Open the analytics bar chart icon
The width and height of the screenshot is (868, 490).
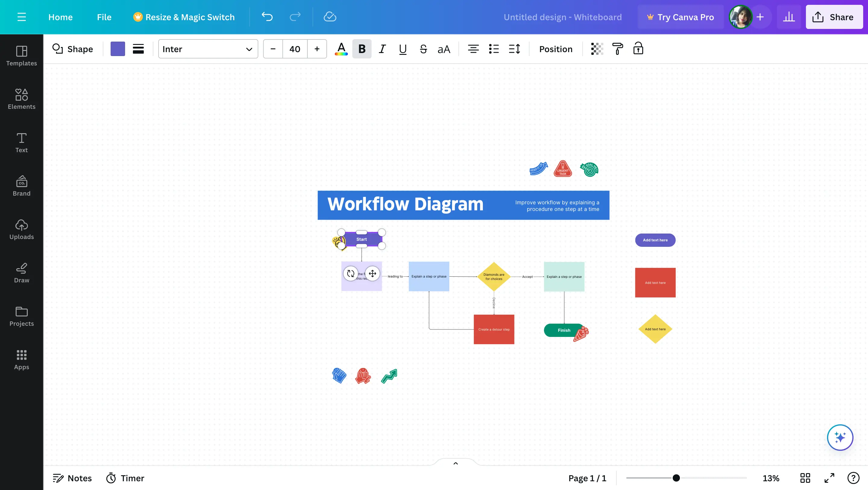point(789,17)
